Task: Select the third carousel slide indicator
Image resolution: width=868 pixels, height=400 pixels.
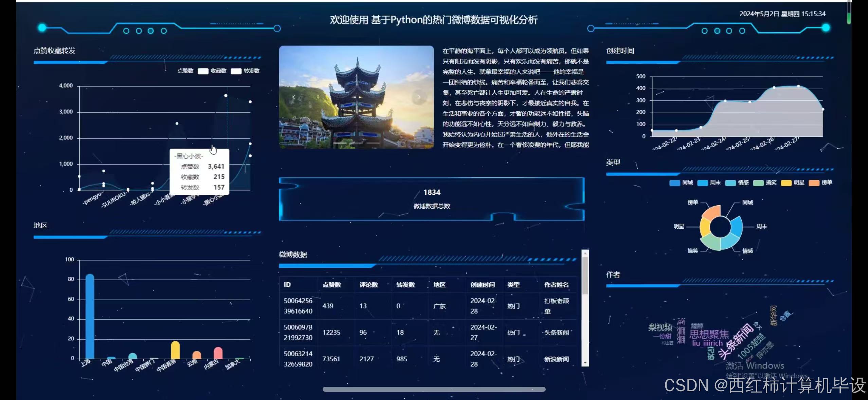Action: click(x=373, y=143)
